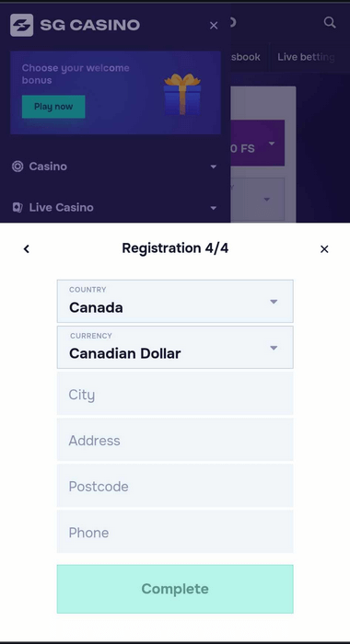Screen dimensions: 350x644
Task: Close the side menu with the X icon
Action: tap(214, 26)
